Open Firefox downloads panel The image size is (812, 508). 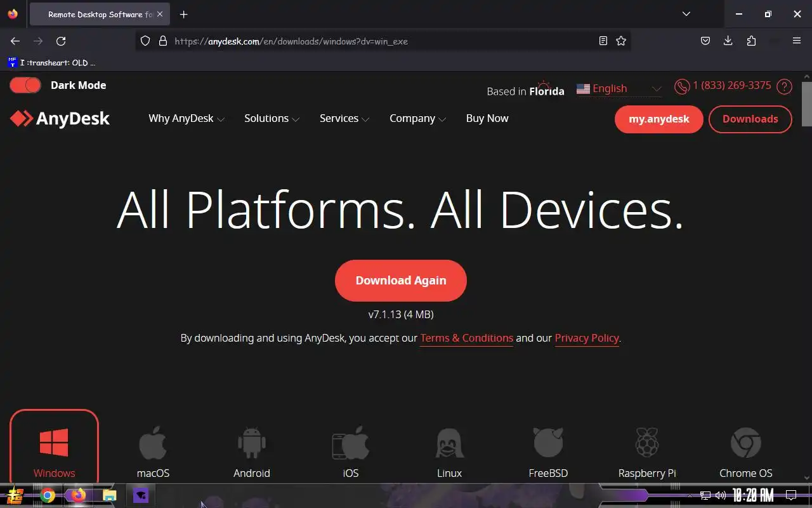728,41
